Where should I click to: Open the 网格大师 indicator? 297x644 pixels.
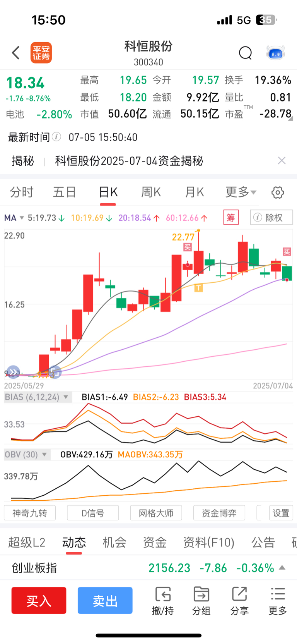tap(156, 513)
